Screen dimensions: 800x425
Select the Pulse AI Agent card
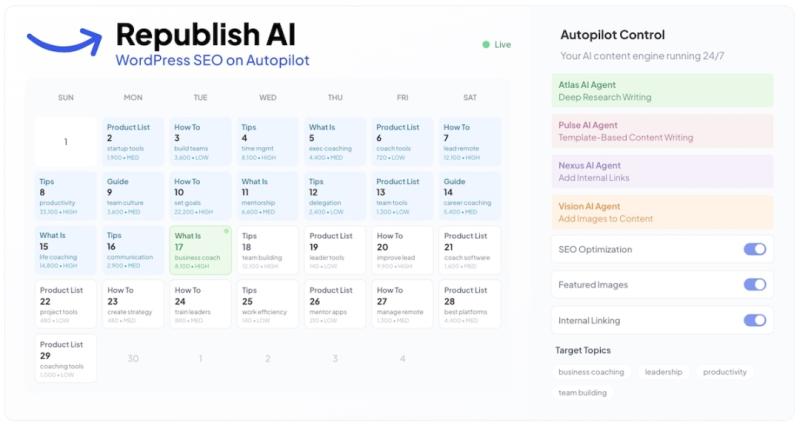(661, 131)
